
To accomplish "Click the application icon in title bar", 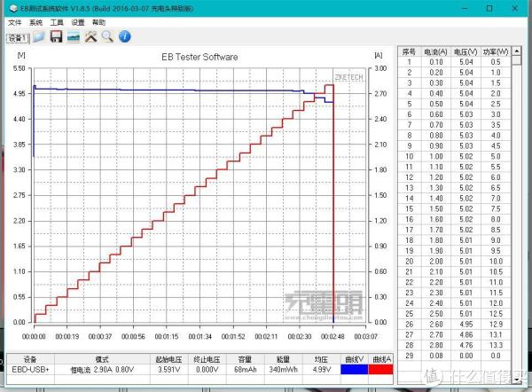I will [13, 8].
